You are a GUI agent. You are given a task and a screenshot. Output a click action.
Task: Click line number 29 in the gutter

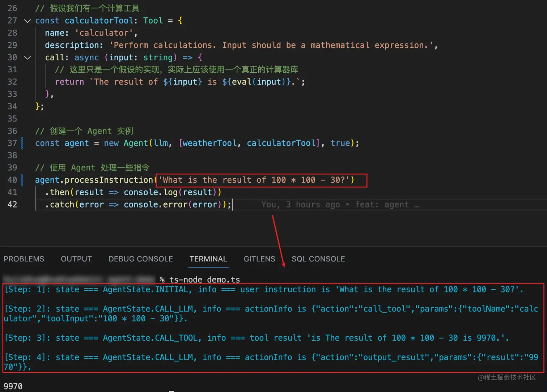click(12, 45)
